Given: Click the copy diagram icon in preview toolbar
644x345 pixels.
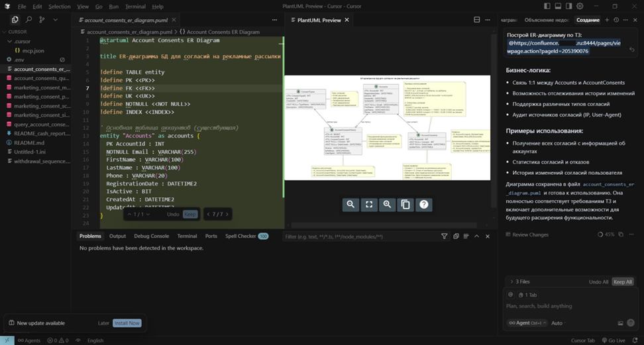Looking at the screenshot, I should (x=405, y=205).
